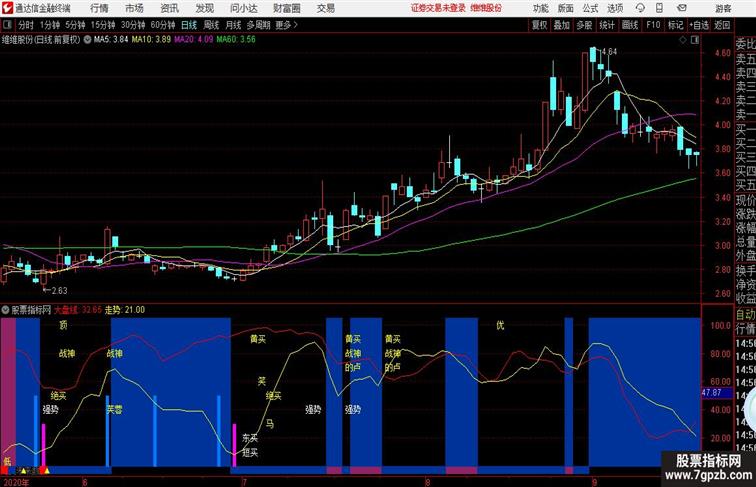Switch to the 分时 period tab
This screenshot has height=487, width=756.
click(26, 25)
